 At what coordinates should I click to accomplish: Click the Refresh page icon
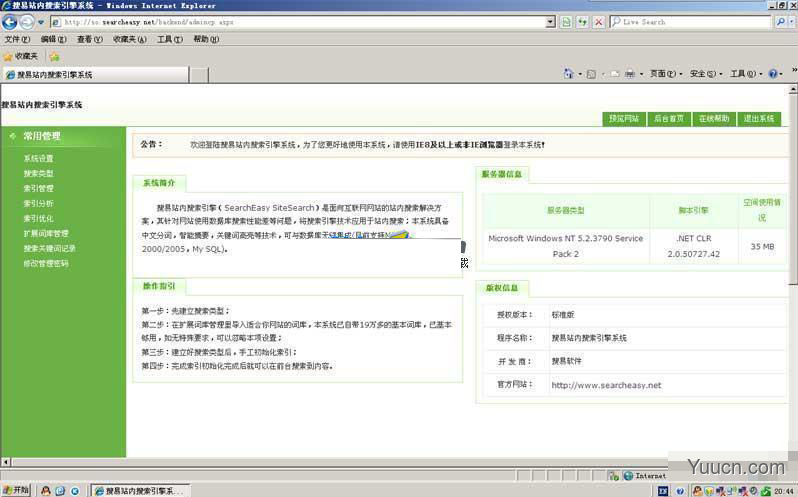coord(582,22)
